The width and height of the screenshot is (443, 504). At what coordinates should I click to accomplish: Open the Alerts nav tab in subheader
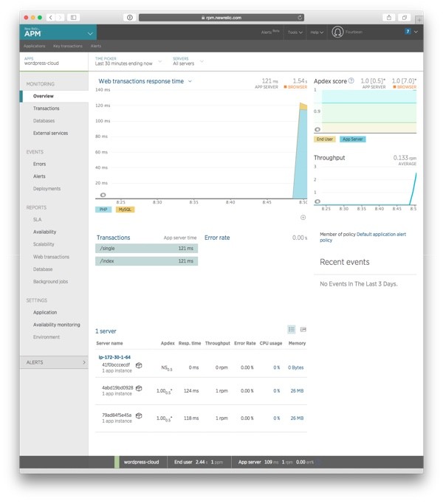(96, 46)
